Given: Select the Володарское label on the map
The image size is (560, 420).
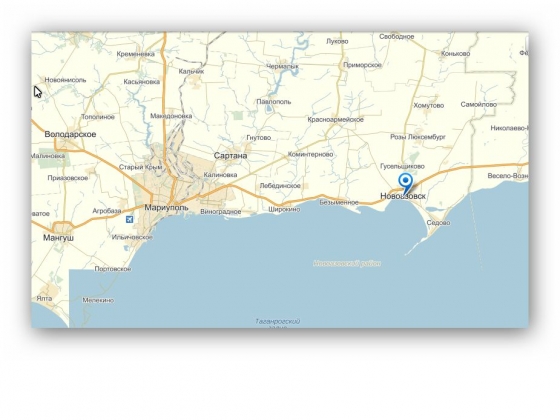Looking at the screenshot, I should pos(70,134).
